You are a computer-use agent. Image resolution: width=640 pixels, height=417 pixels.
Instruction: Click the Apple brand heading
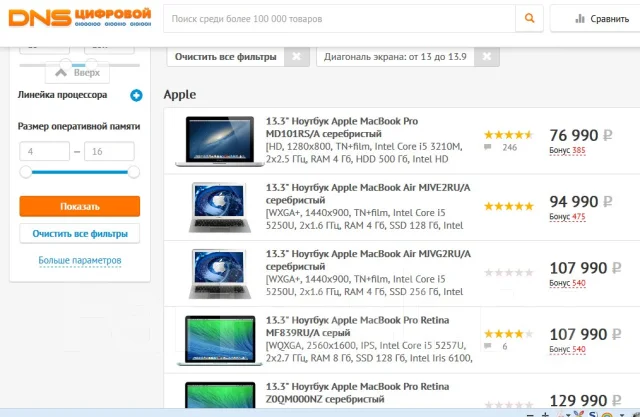[x=180, y=95]
